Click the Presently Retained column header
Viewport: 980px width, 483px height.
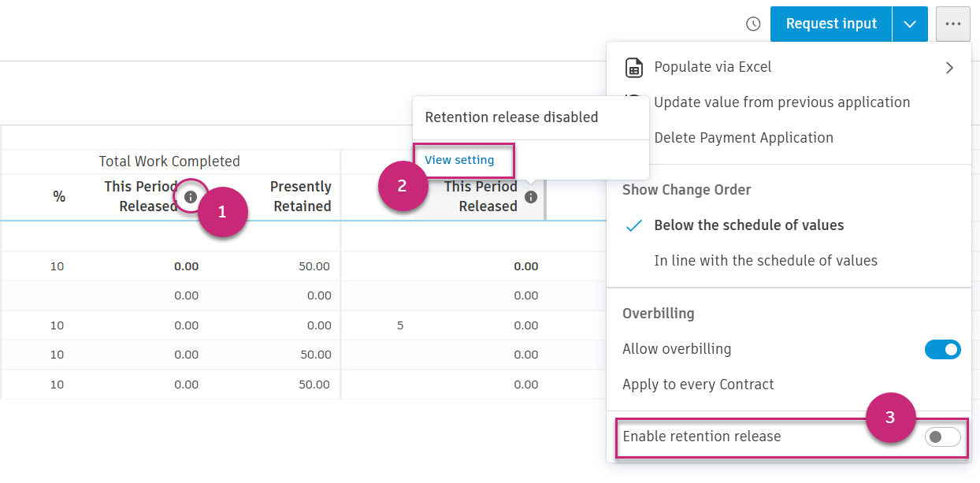click(300, 196)
